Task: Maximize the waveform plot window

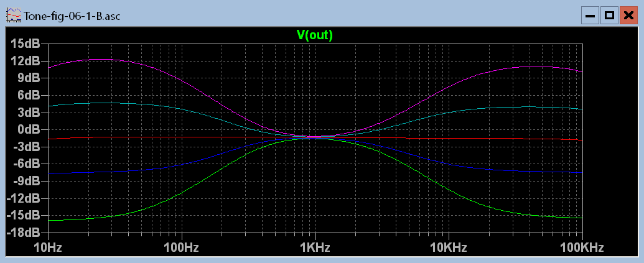Action: tap(609, 16)
